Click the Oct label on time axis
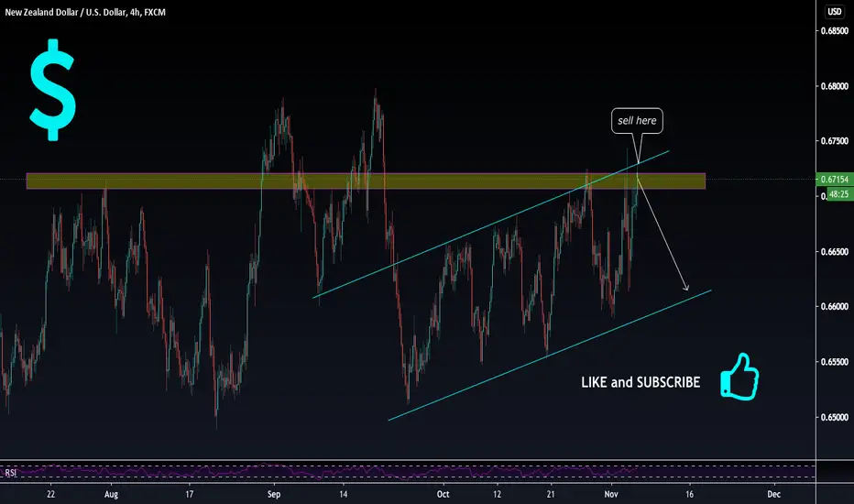This screenshot has height=504, width=854. [x=443, y=494]
